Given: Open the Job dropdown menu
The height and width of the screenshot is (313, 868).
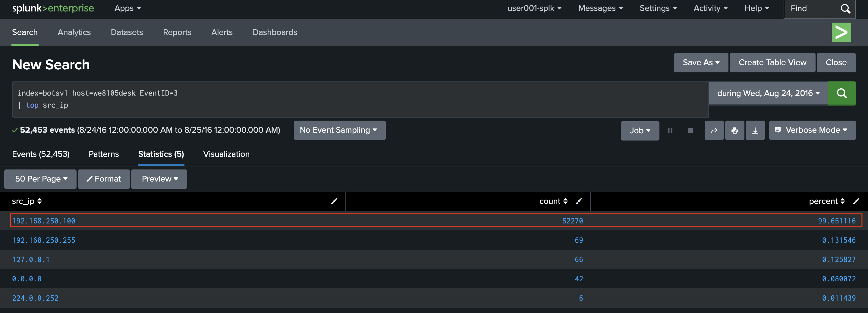Looking at the screenshot, I should [640, 131].
